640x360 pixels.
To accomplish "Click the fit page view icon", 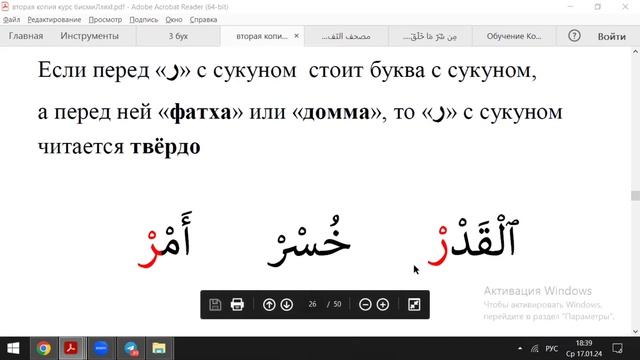I will pos(414,304).
